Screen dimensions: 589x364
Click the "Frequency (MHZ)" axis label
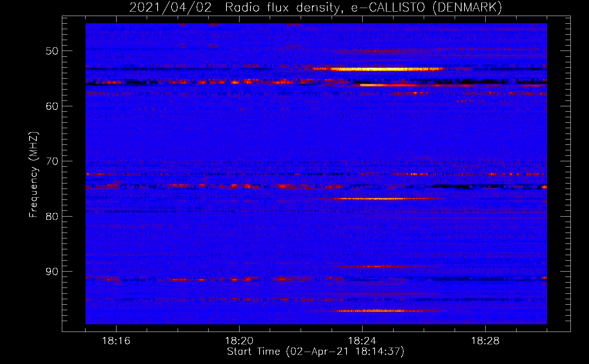tap(33, 175)
